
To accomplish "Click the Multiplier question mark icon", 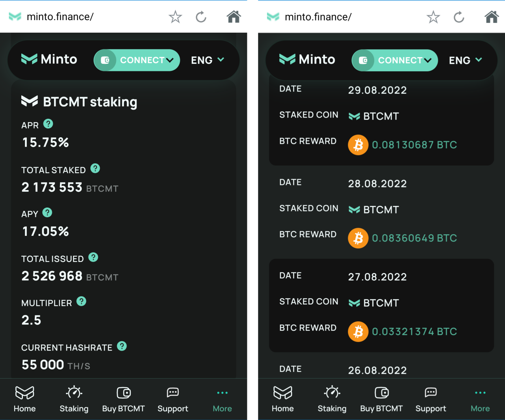I will (x=81, y=301).
